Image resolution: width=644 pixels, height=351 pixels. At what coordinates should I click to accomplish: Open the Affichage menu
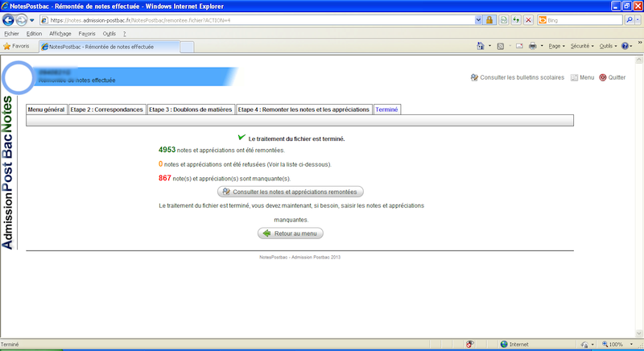(x=60, y=34)
